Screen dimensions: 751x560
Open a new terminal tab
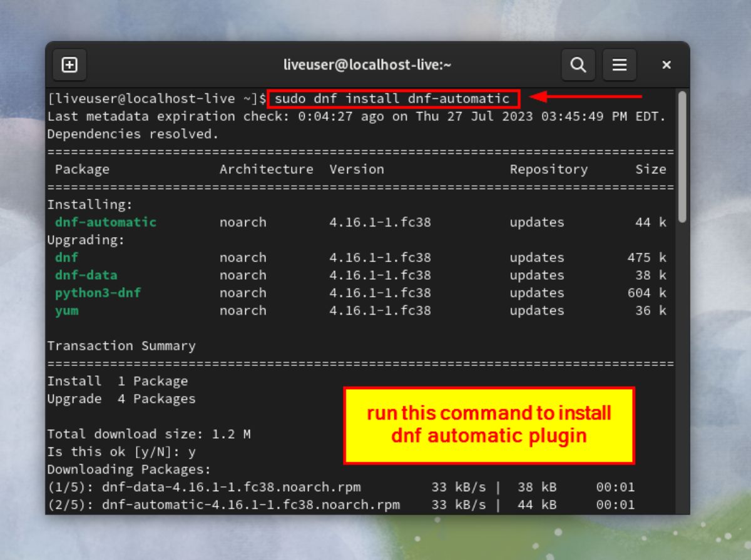[69, 64]
